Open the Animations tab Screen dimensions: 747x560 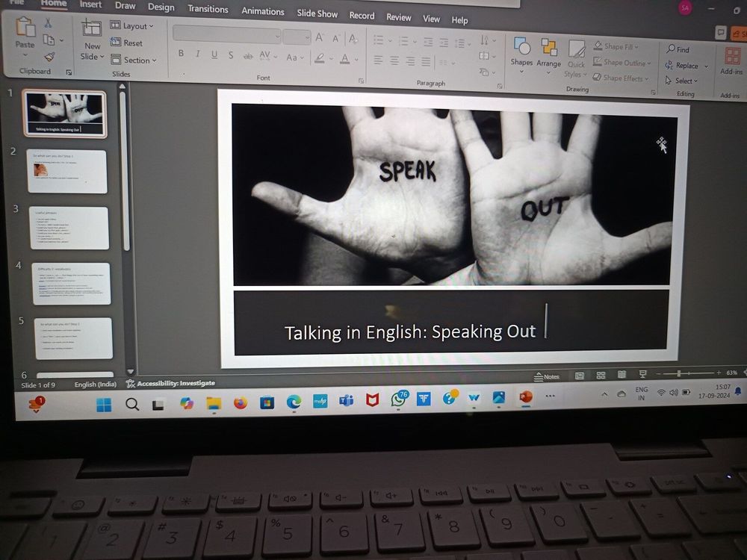[262, 11]
